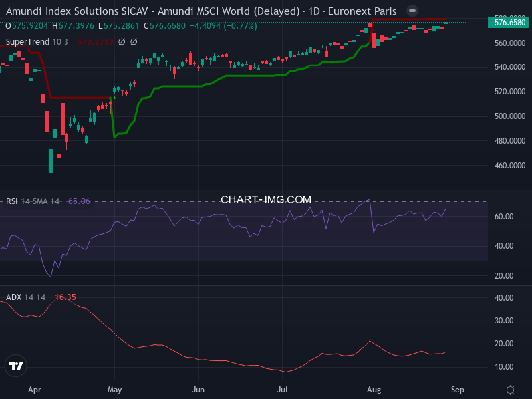Click the low price value 575.2861
Viewport: 532px width, 399px height.
(121, 26)
